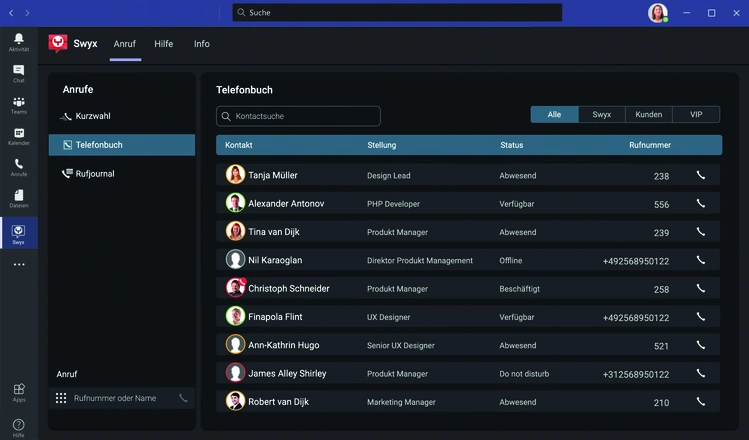Open the Kalender sidebar icon
749x440 pixels.
tap(18, 136)
